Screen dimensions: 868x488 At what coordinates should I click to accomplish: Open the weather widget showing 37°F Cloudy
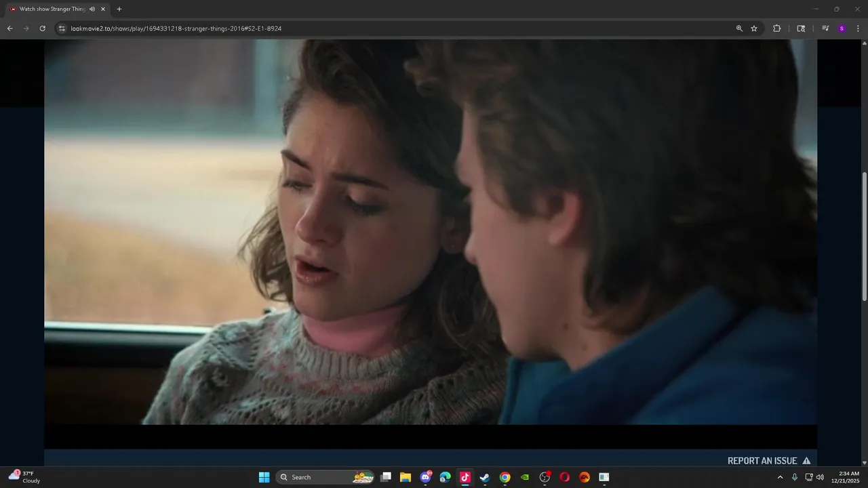[24, 477]
